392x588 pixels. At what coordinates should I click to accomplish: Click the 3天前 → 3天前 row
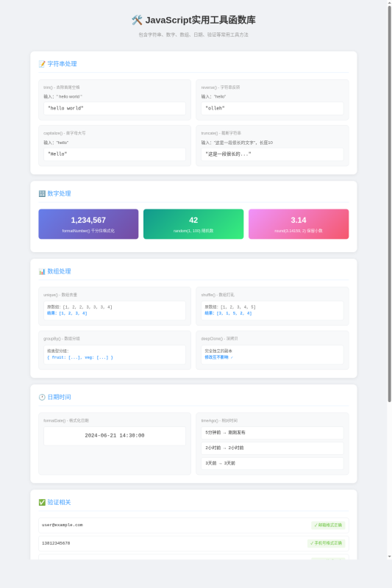272,464
